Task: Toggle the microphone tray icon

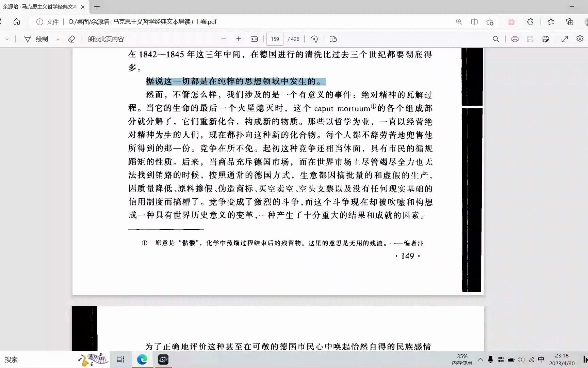Action: coord(490,359)
